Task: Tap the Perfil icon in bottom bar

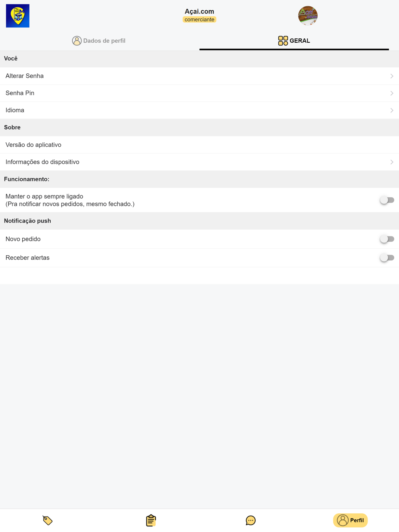Action: click(343, 520)
